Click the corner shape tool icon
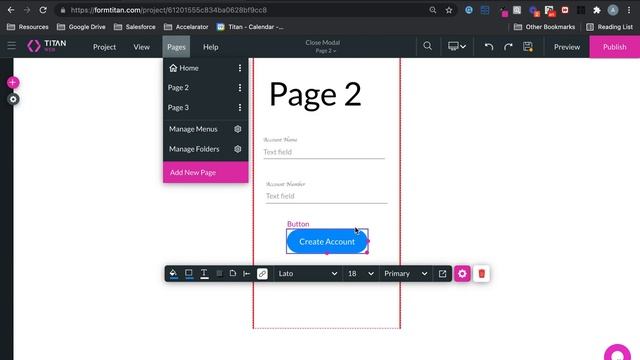This screenshot has width=640, height=360. (x=233, y=273)
